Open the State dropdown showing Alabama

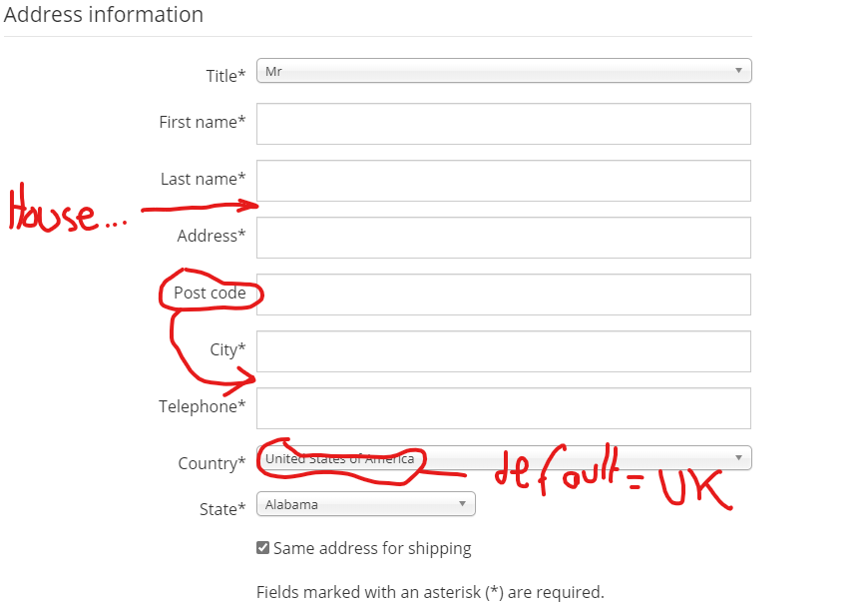click(365, 505)
